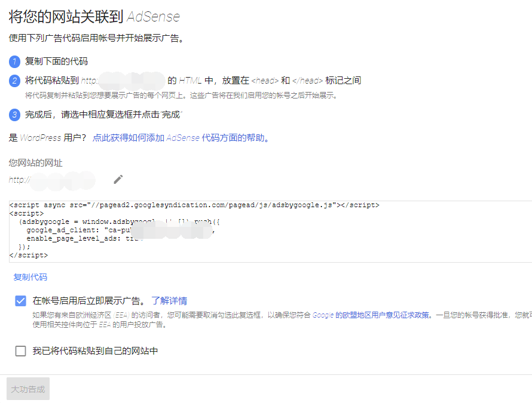532x403 pixels.
Task: Open WordPress AdSense code help link
Action: pos(181,138)
